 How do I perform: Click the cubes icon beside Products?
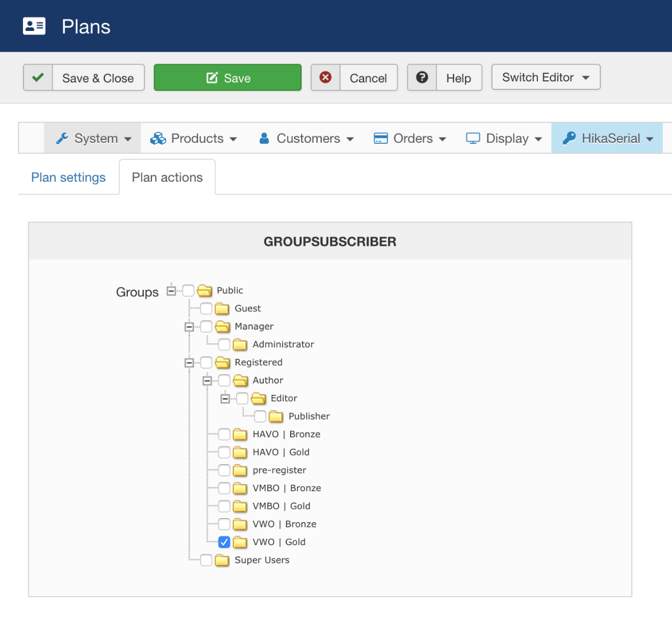click(x=158, y=138)
